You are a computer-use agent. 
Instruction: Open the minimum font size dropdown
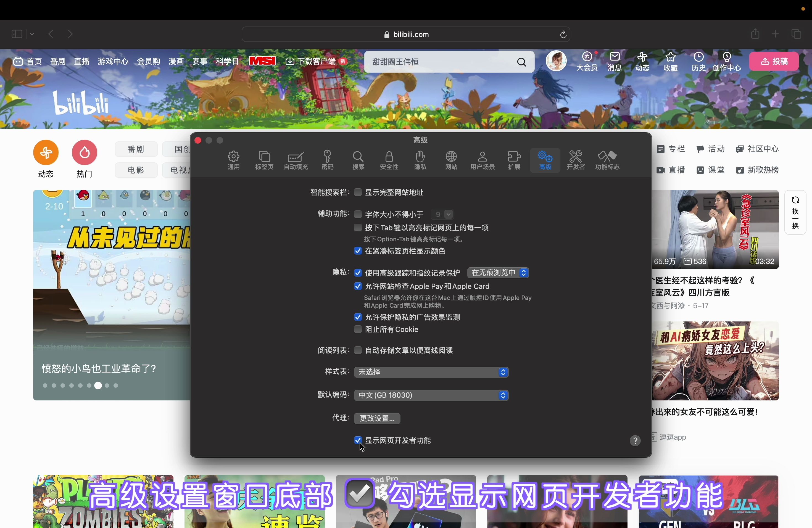coord(442,214)
